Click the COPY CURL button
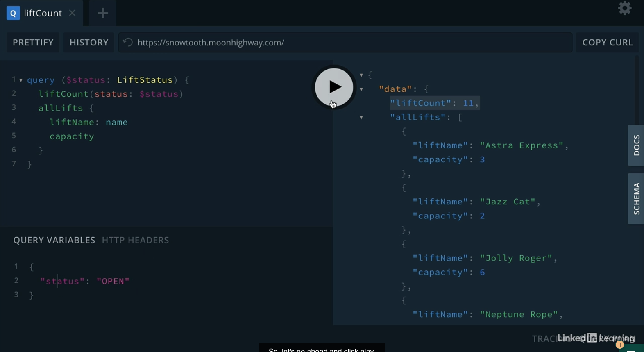644x352 pixels. coord(608,43)
